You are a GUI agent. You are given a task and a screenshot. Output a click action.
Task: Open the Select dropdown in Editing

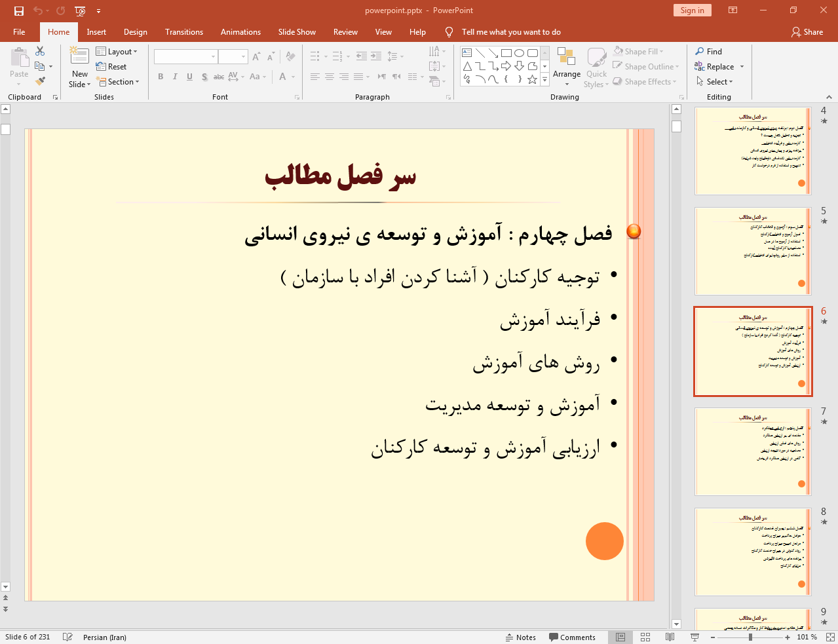click(715, 82)
